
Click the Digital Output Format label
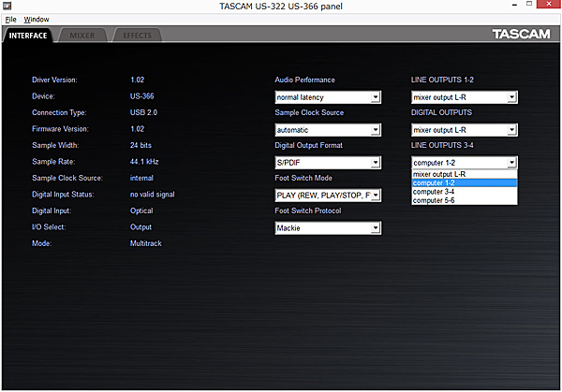click(x=308, y=145)
